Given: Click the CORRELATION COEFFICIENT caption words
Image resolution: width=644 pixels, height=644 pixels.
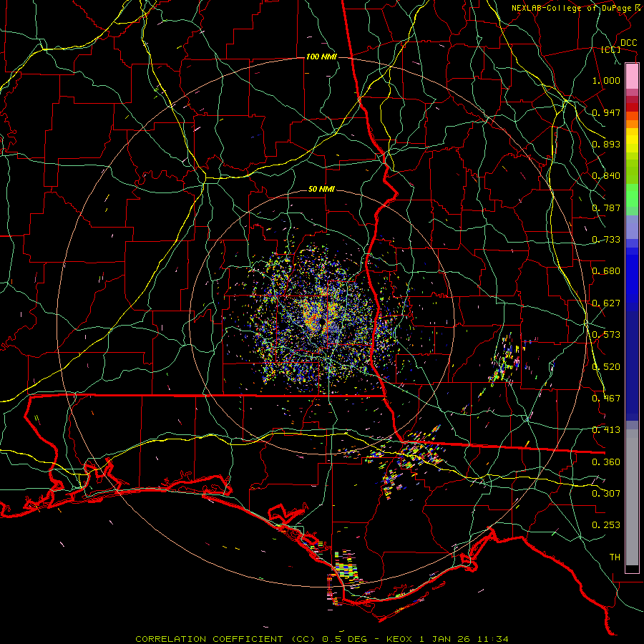Looking at the screenshot, I should click(209, 639).
